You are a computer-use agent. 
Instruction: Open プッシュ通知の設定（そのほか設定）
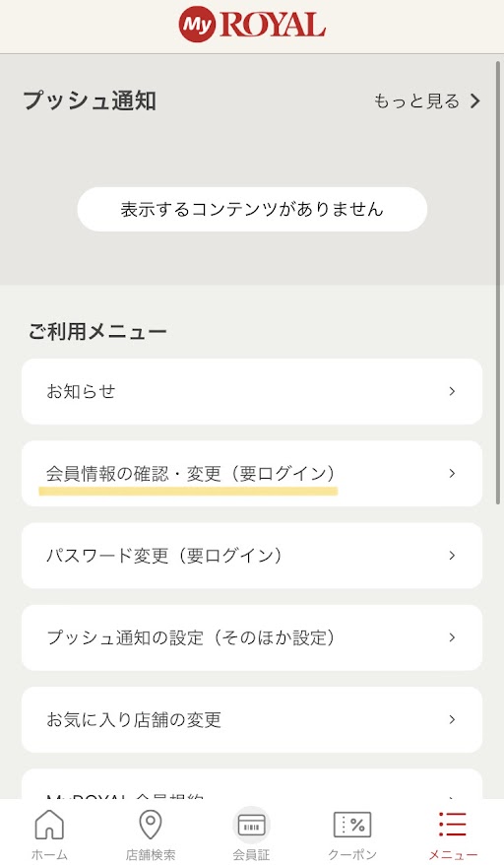252,637
